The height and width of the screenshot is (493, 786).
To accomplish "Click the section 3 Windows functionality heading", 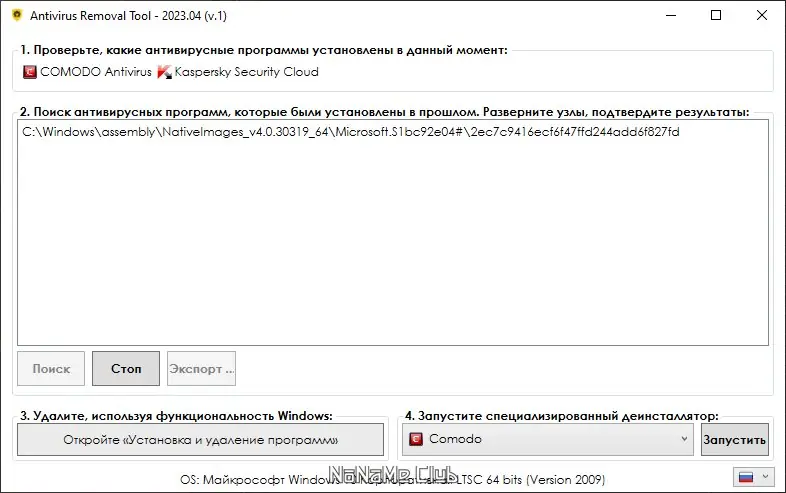I will (x=176, y=416).
